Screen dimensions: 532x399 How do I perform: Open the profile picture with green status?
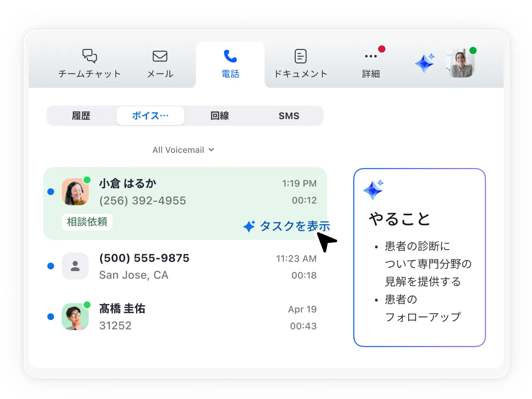pos(460,63)
